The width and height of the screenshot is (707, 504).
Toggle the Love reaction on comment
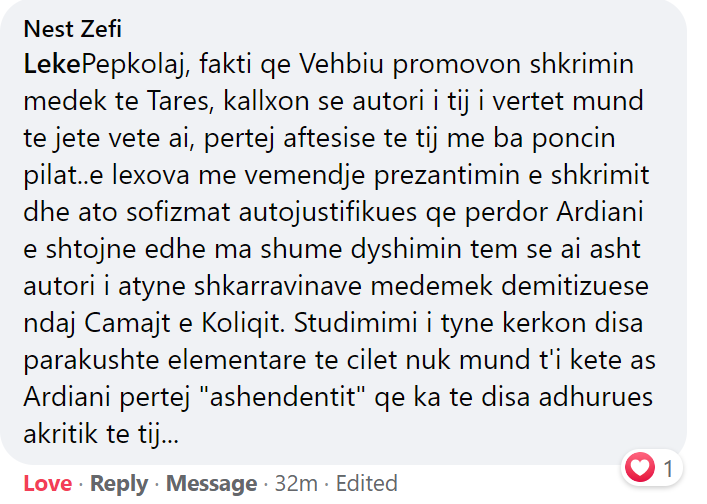pos(47,483)
